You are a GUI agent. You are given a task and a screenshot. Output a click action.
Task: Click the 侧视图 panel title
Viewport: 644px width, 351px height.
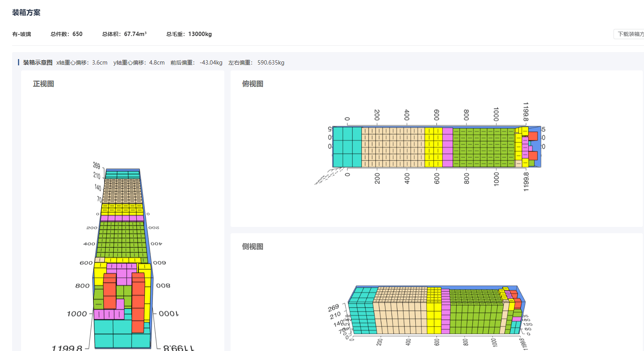252,247
